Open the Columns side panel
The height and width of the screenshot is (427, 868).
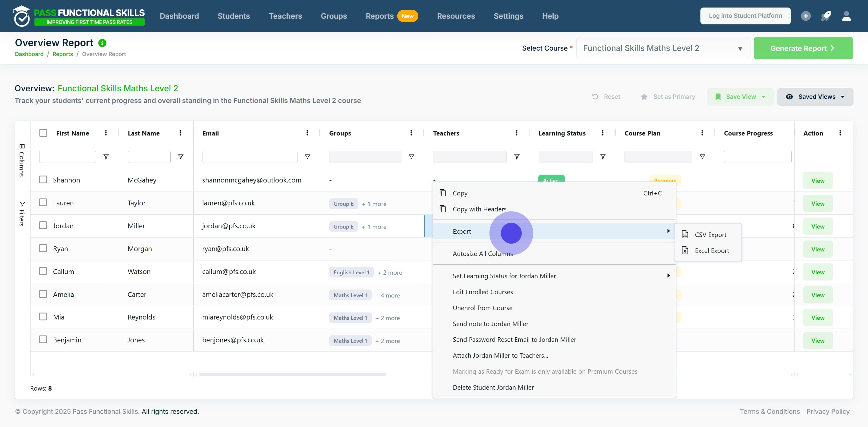pyautogui.click(x=22, y=160)
